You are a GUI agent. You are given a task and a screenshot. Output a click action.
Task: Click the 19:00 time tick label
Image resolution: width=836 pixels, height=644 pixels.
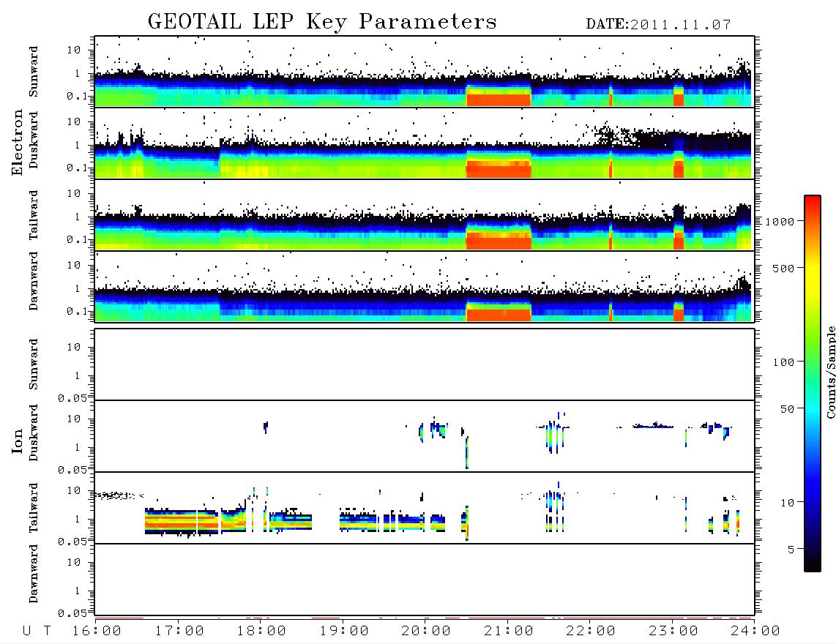[344, 632]
